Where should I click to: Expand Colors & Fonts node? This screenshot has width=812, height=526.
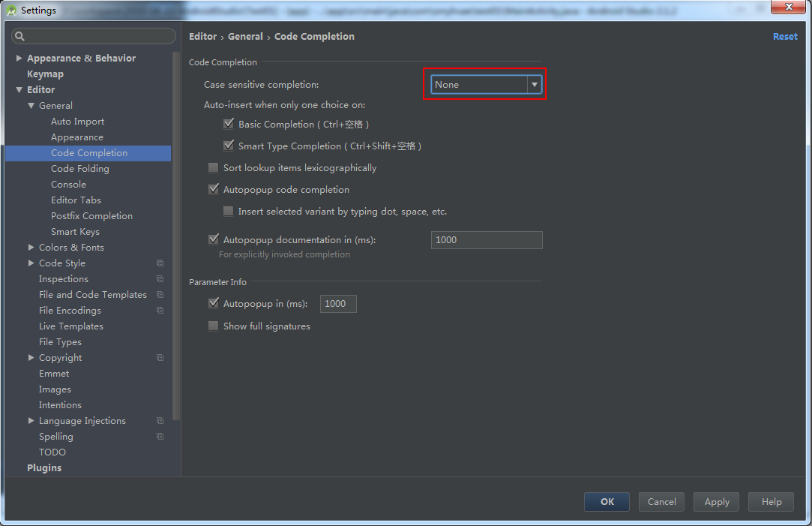click(31, 247)
